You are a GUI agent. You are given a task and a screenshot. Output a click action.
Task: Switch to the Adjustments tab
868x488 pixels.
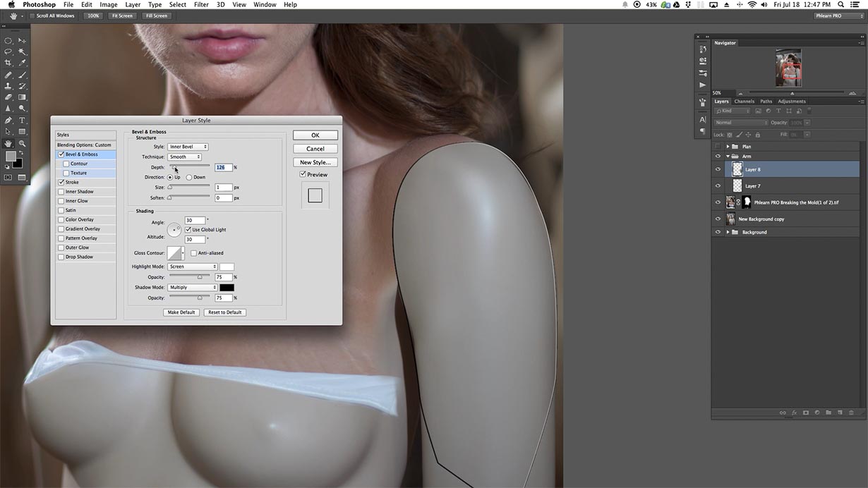tap(792, 102)
